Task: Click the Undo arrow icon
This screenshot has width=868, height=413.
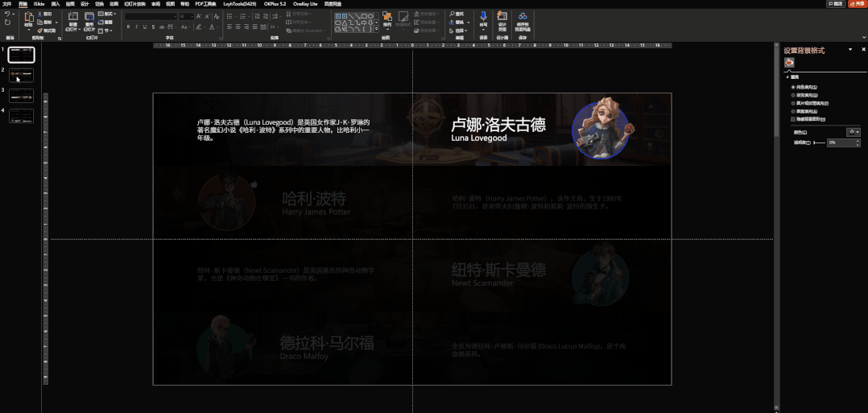Action: tap(7, 14)
